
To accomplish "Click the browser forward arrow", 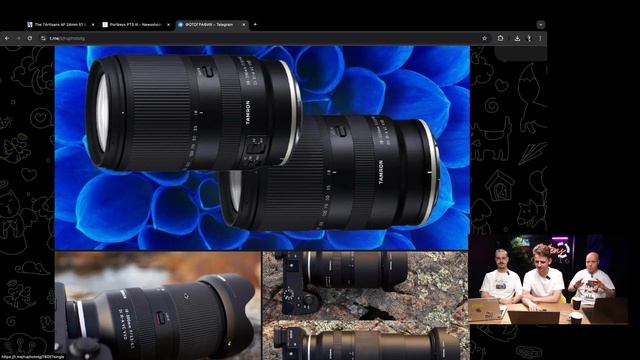I will 18,38.
